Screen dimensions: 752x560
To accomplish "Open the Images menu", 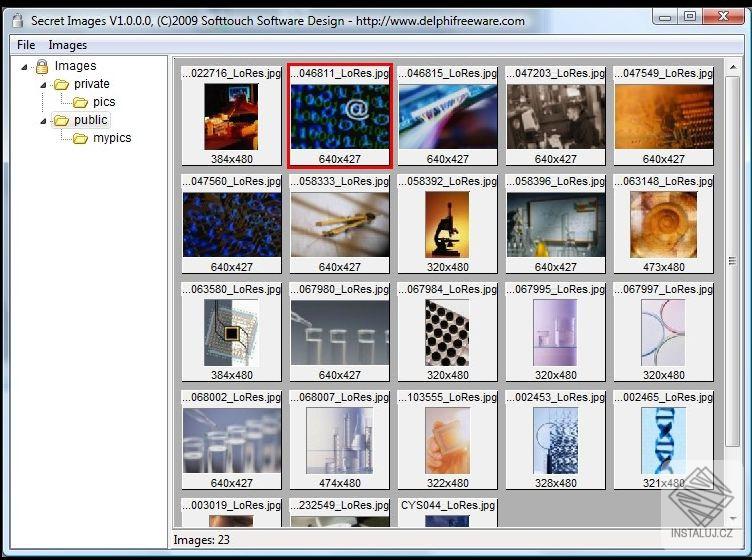I will [67, 45].
